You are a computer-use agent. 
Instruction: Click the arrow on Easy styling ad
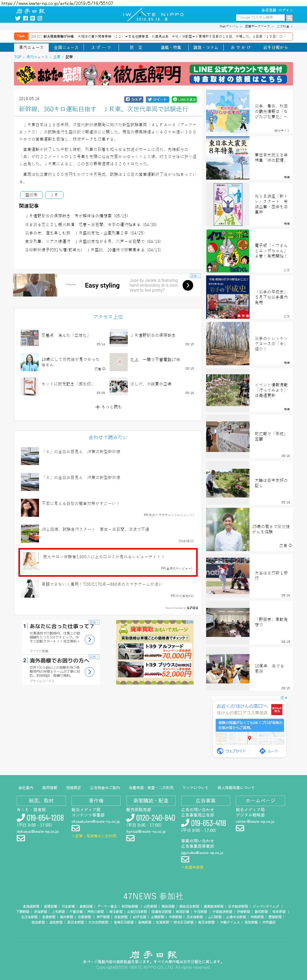point(188,285)
